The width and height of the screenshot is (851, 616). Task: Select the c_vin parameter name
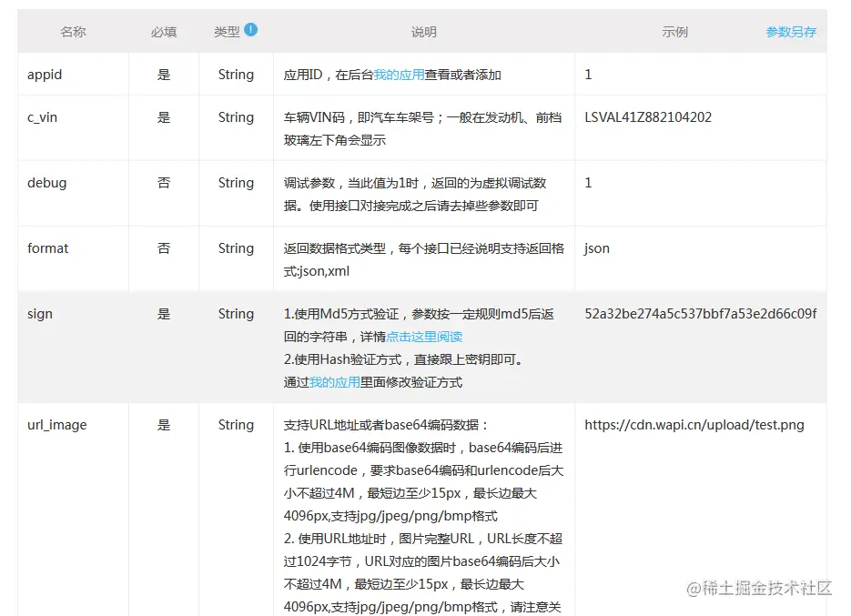pyautogui.click(x=43, y=117)
